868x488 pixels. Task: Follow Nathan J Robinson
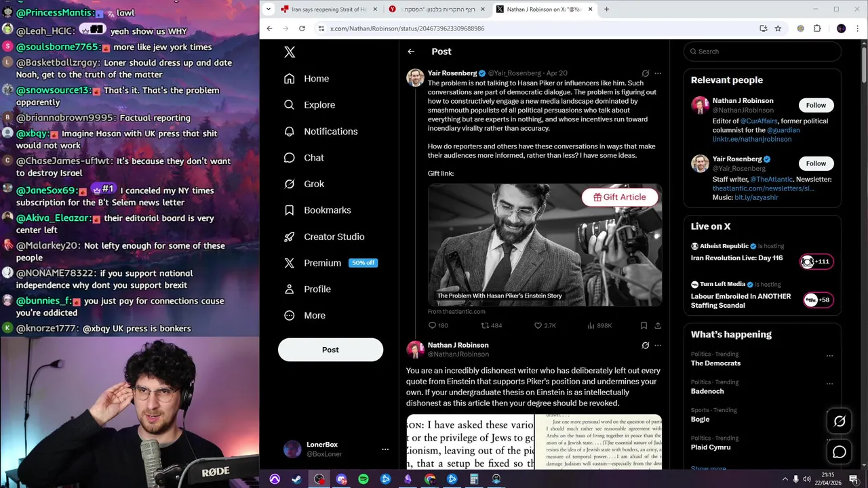pyautogui.click(x=816, y=105)
